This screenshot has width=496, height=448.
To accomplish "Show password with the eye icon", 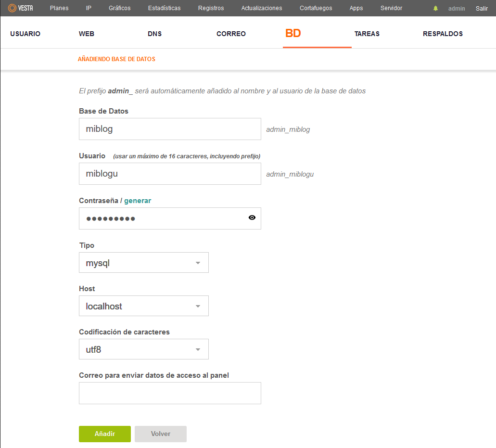I will point(252,218).
